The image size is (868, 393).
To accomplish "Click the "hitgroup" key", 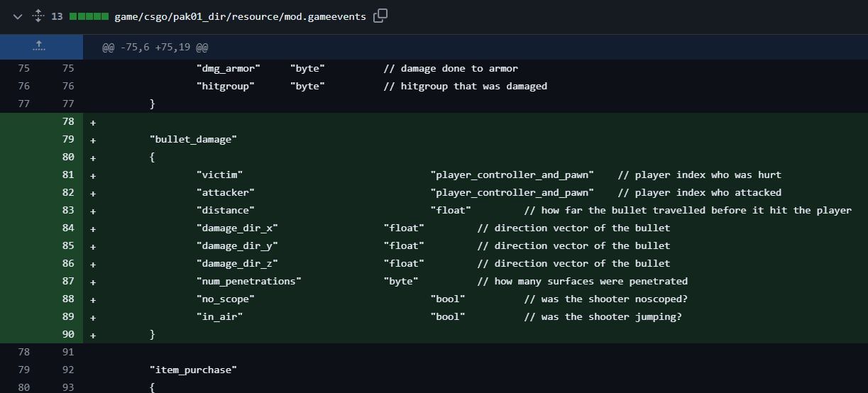I will pyautogui.click(x=226, y=86).
